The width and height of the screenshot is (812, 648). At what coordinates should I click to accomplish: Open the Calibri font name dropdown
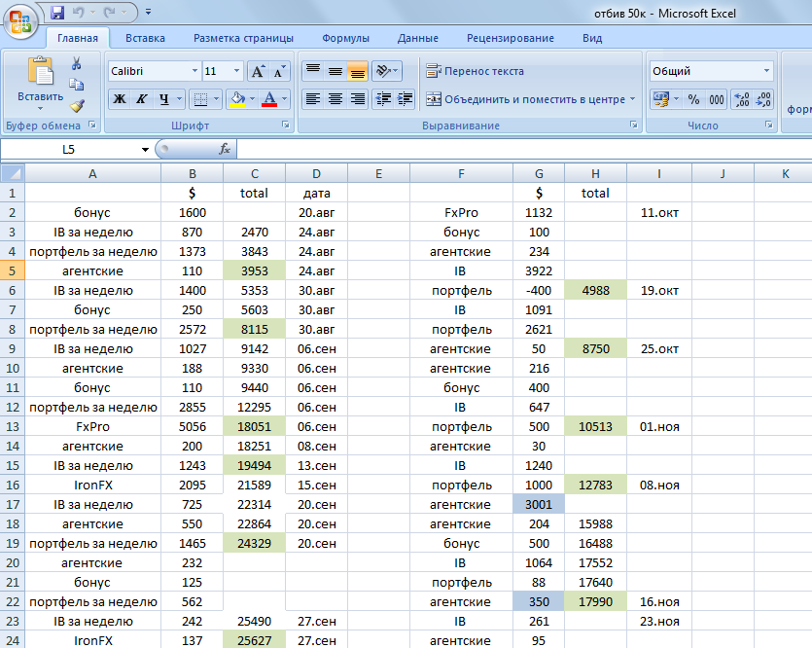coord(194,71)
